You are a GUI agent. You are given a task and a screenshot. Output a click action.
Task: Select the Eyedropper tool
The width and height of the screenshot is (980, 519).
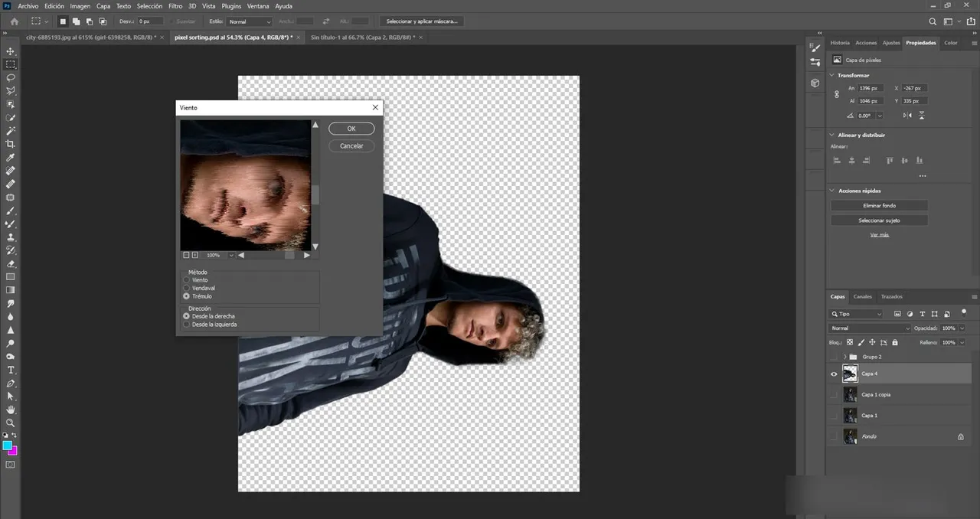tap(11, 157)
